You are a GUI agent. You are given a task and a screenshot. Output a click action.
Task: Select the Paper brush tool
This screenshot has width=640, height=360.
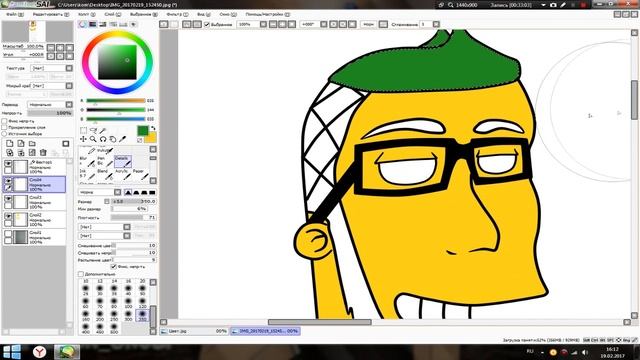pos(140,175)
